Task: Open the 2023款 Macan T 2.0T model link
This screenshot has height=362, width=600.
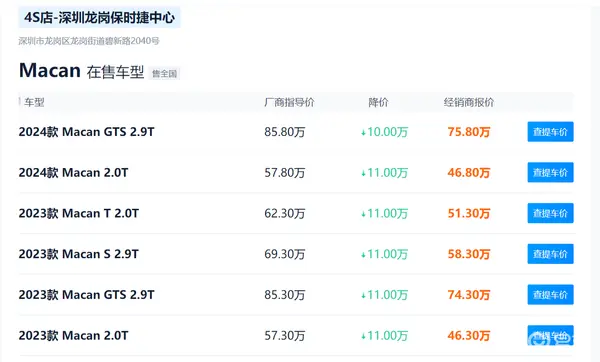Action: 79,213
